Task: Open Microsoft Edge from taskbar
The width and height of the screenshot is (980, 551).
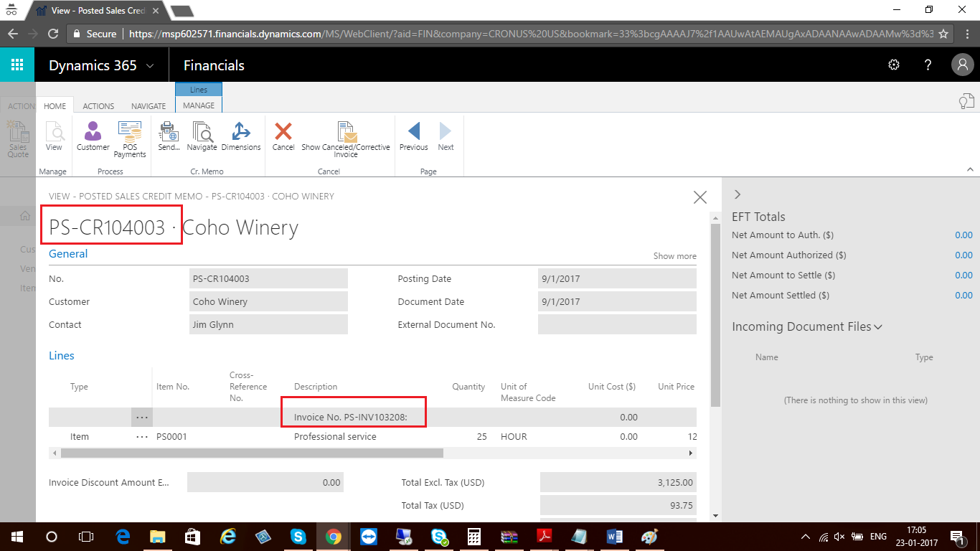Action: [123, 536]
